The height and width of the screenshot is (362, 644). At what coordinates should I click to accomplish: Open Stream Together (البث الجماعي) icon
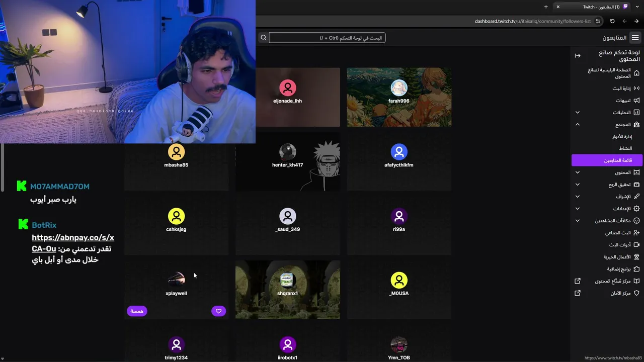click(636, 233)
